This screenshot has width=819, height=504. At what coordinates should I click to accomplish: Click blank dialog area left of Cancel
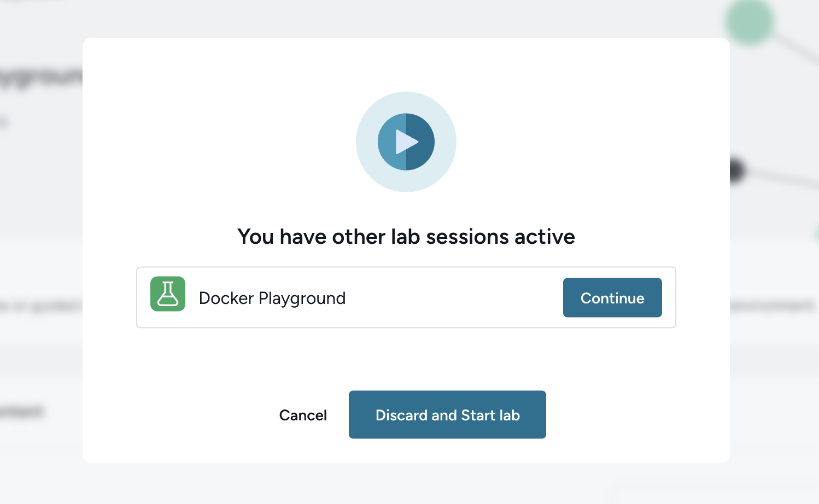tap(180, 414)
